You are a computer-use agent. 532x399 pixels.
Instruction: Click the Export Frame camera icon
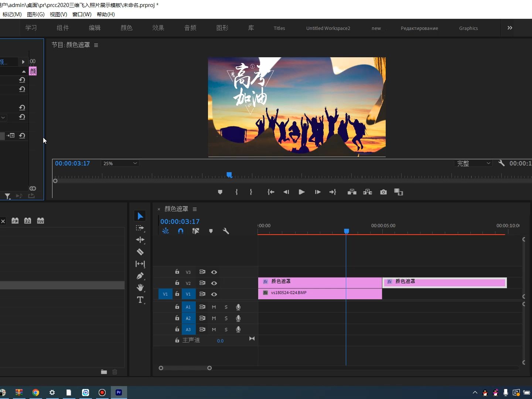(x=383, y=192)
